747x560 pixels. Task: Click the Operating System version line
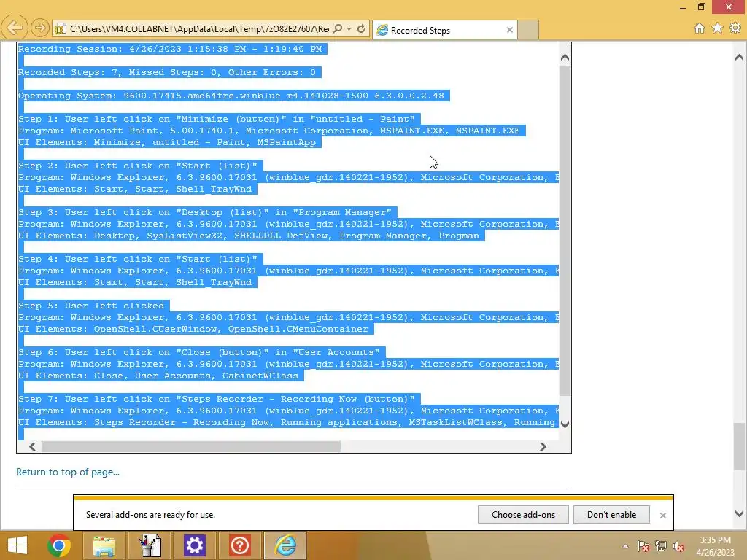pyautogui.click(x=231, y=96)
